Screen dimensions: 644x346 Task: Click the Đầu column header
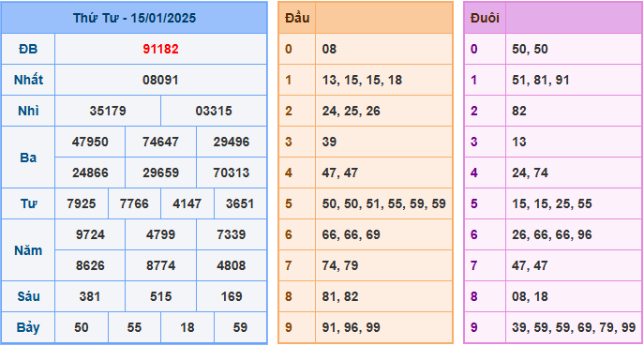coord(297,18)
